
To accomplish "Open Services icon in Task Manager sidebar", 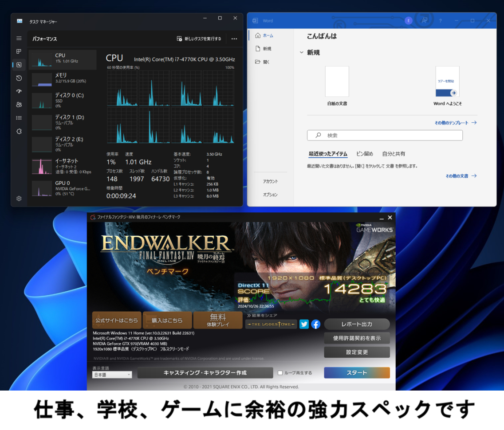I will [x=19, y=131].
